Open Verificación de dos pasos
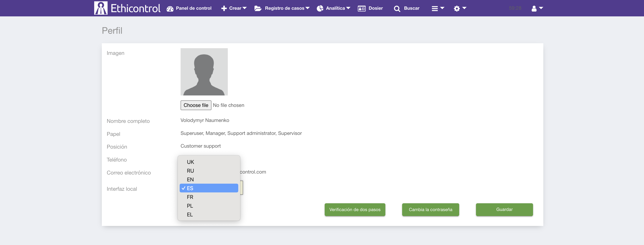Viewport: 644px width, 245px height. (x=355, y=209)
